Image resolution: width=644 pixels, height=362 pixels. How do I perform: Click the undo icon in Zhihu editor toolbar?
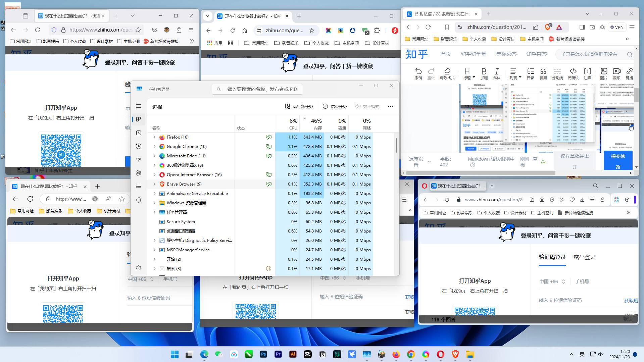[418, 73]
